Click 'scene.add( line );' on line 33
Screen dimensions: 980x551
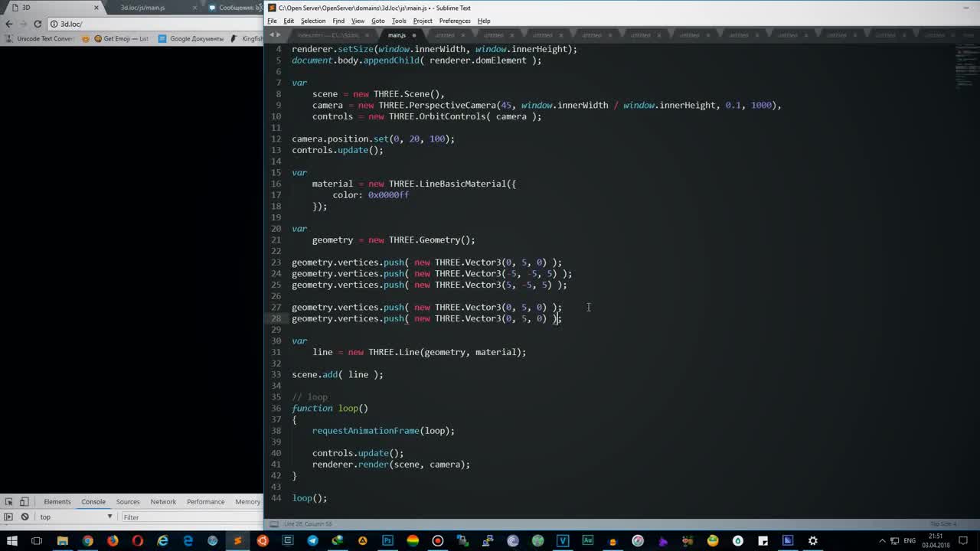338,375
